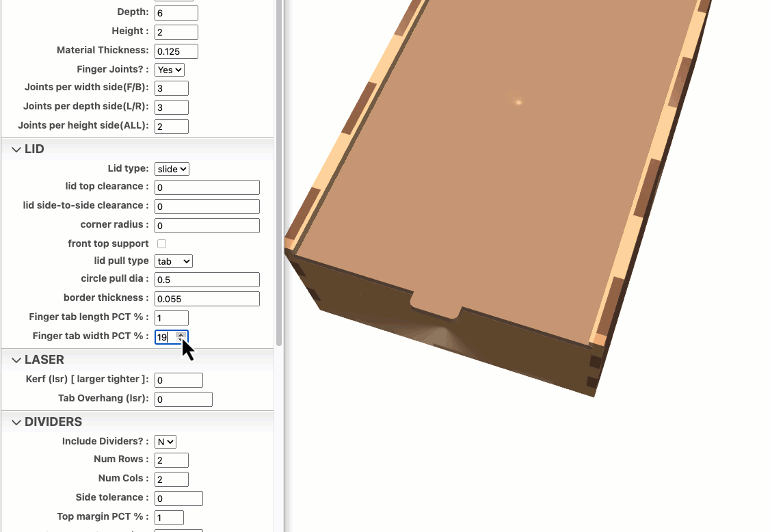Click the 'lid pull type' label
This screenshot has height=532, width=770.
click(x=121, y=261)
